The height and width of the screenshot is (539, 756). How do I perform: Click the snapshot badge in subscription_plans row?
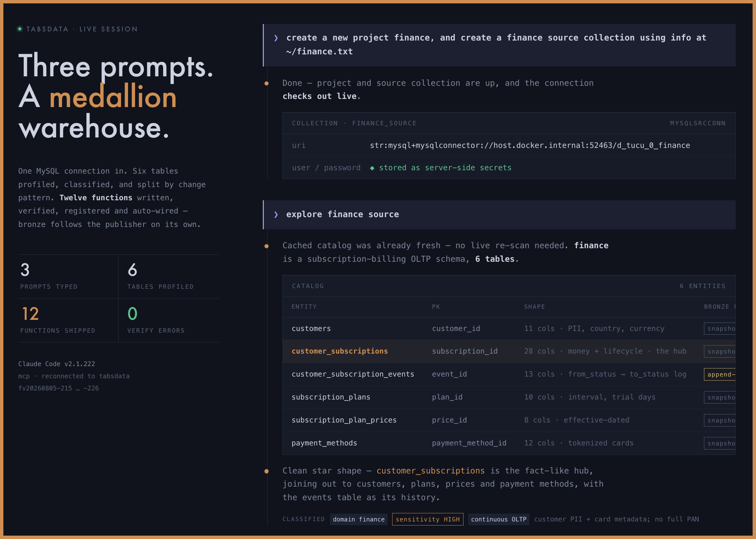tap(720, 397)
